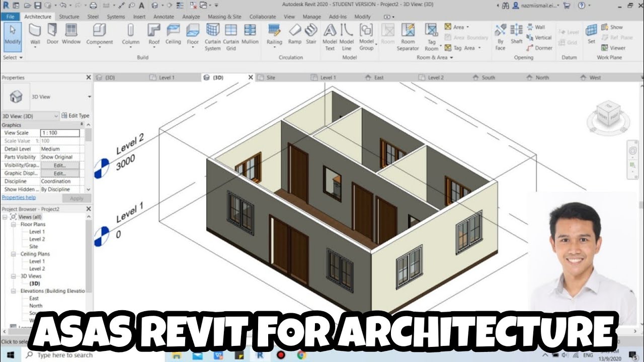This screenshot has width=644, height=362.
Task: Select the Ramp tool
Action: click(294, 34)
